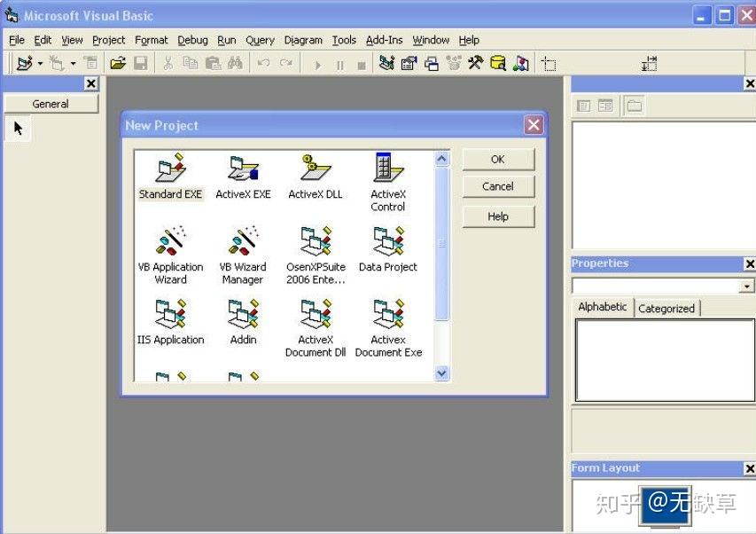Click Help in the New Project dialog
Image resolution: width=756 pixels, height=534 pixels.
click(x=498, y=216)
